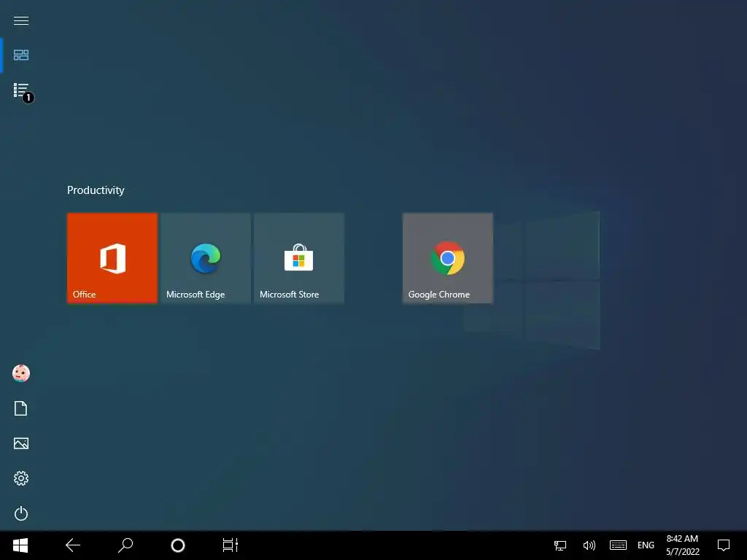
Task: Switch to Pinned tiles view
Action: (x=21, y=55)
